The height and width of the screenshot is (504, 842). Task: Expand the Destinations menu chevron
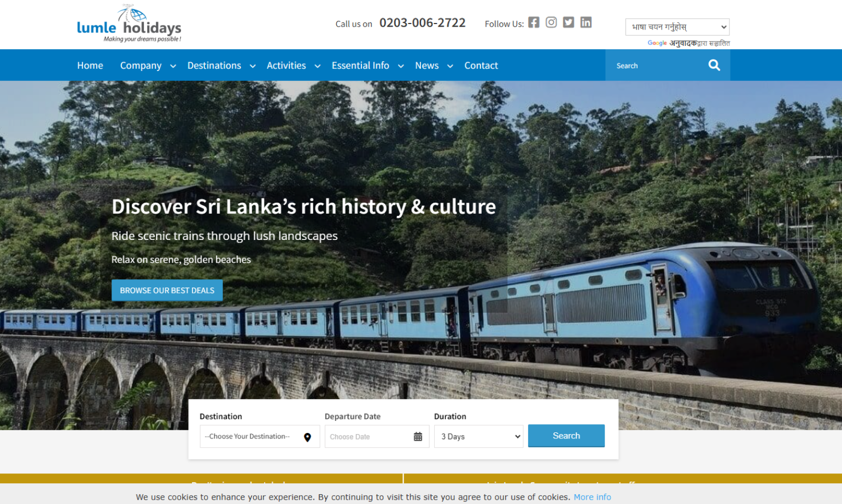(x=253, y=66)
